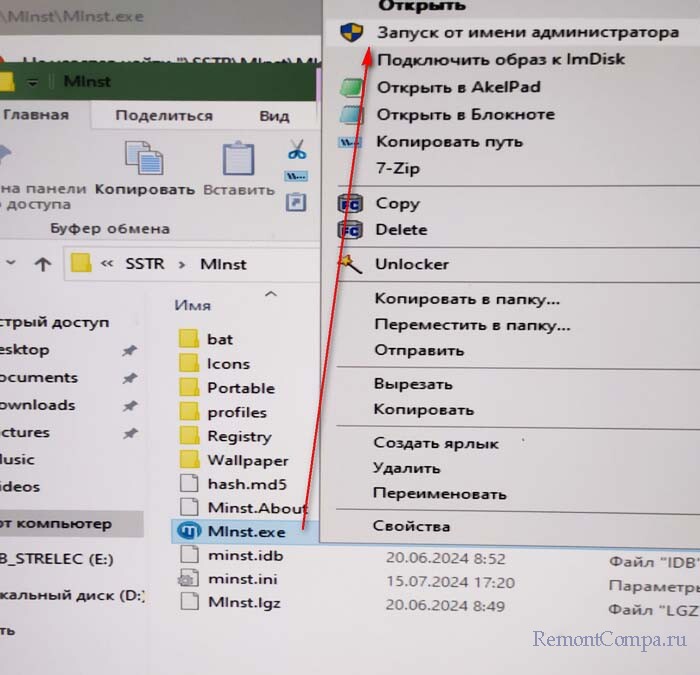The width and height of the screenshot is (700, 675).
Task: Click Свойства in context menu
Action: tap(411, 526)
